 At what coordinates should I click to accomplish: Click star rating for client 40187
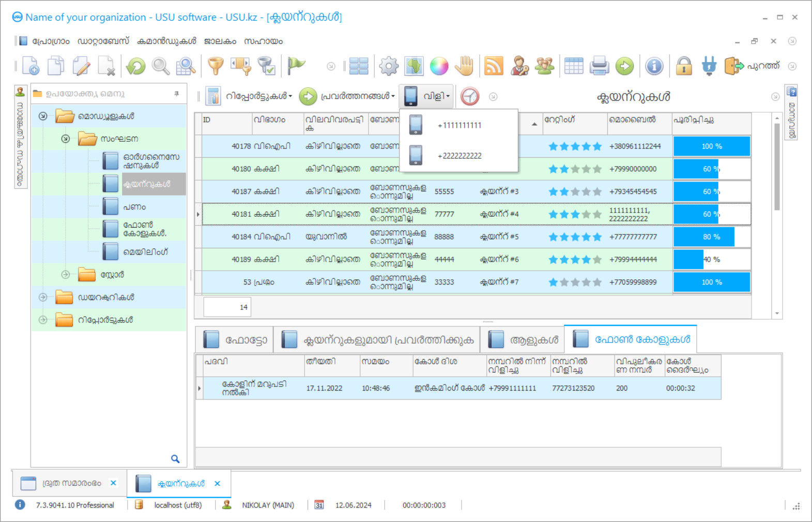(x=575, y=191)
